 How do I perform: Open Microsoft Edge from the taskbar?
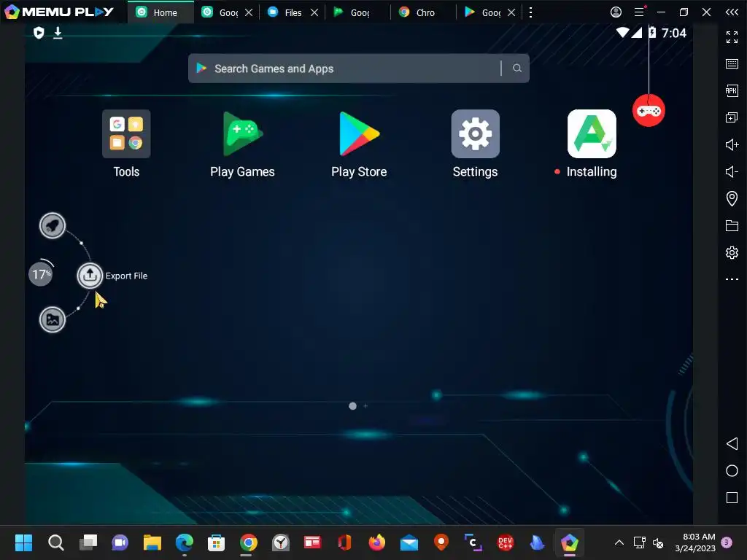(185, 542)
